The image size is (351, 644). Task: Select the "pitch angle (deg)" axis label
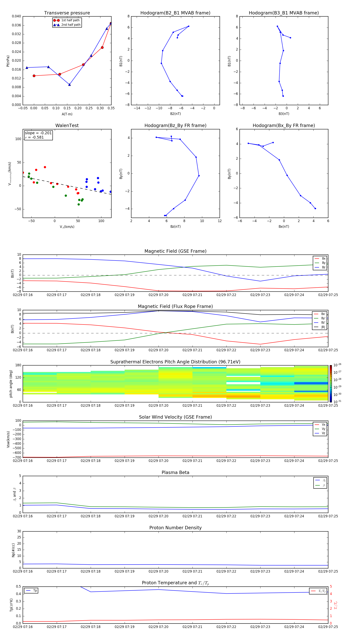tap(11, 383)
